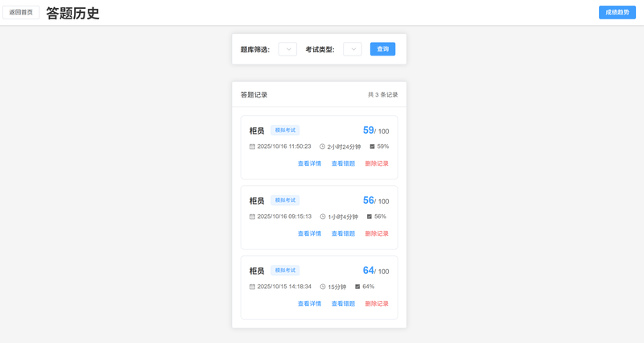View details of the 64-point record

(x=309, y=304)
